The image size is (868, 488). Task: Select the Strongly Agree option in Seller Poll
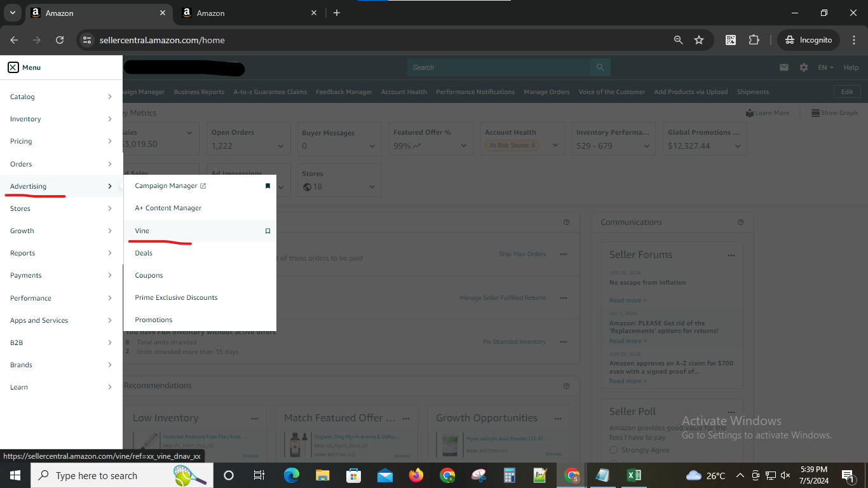click(x=613, y=450)
